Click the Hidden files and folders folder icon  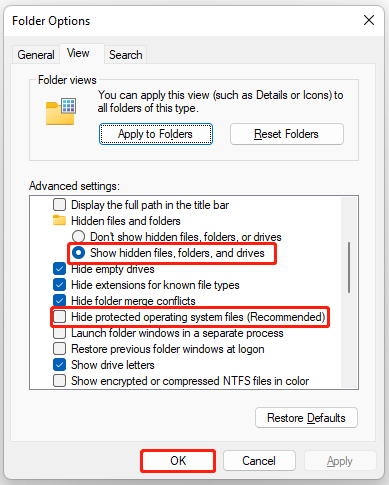click(x=59, y=220)
